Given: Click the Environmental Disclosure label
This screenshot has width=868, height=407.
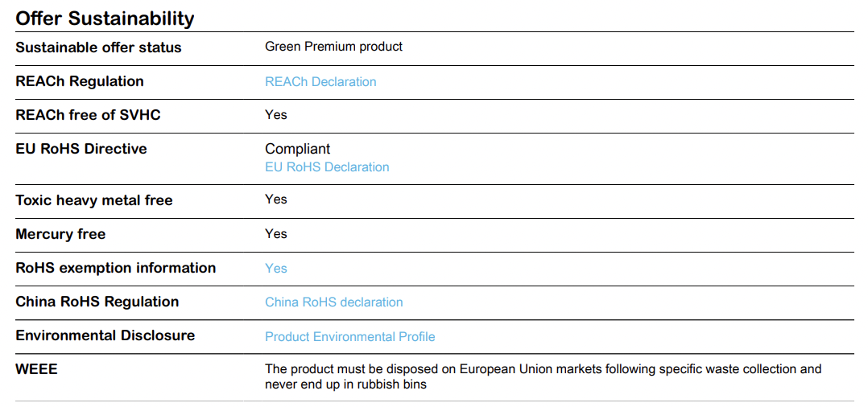Looking at the screenshot, I should (105, 335).
